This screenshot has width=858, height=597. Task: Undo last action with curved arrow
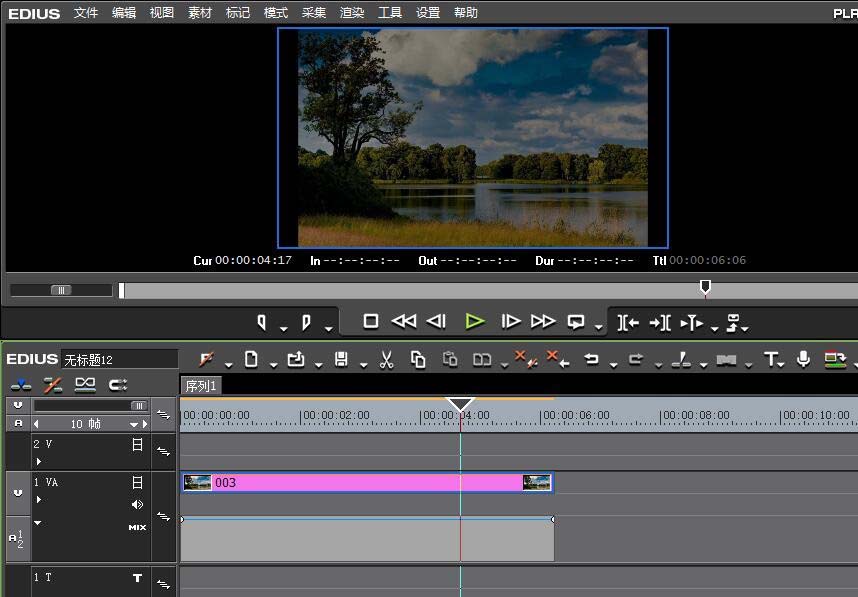coord(592,360)
